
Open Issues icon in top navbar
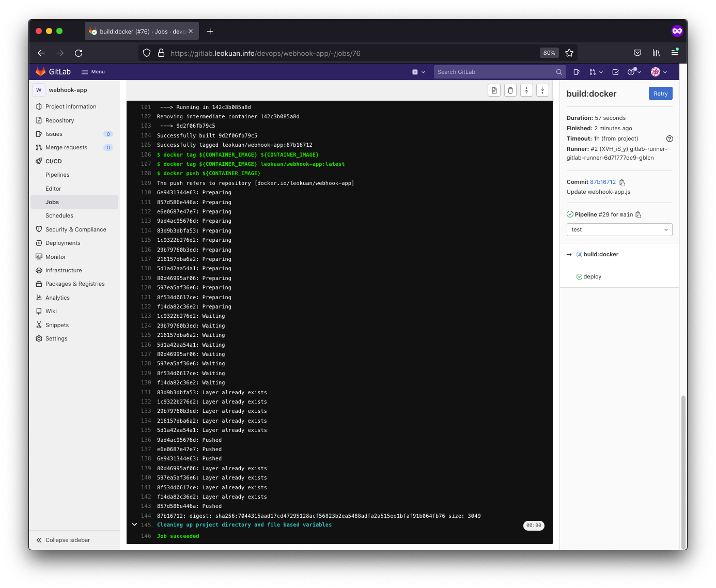577,72
